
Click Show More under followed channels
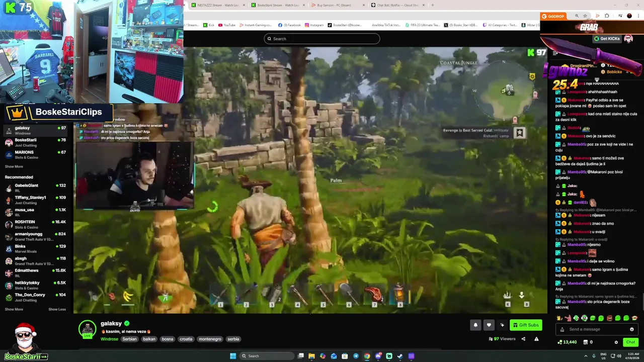[x=14, y=166]
